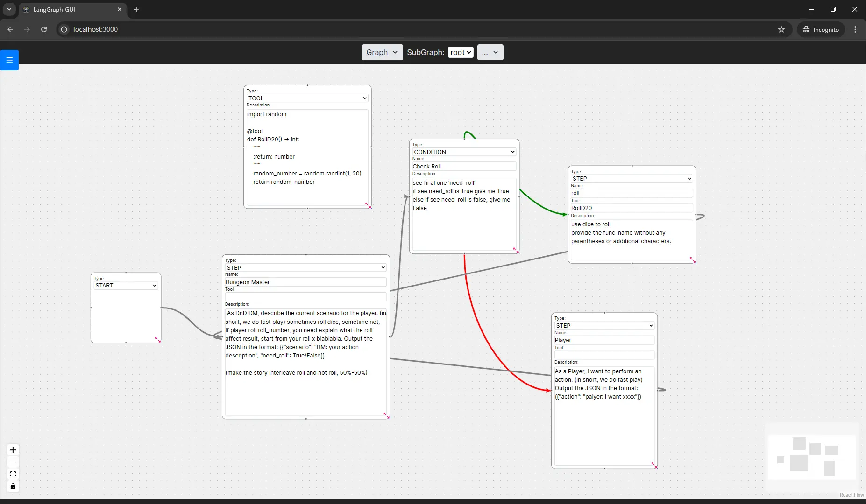Viewport: 866px width, 504px height.
Task: Expand the '...' subgraph options dropdown
Action: (490, 52)
